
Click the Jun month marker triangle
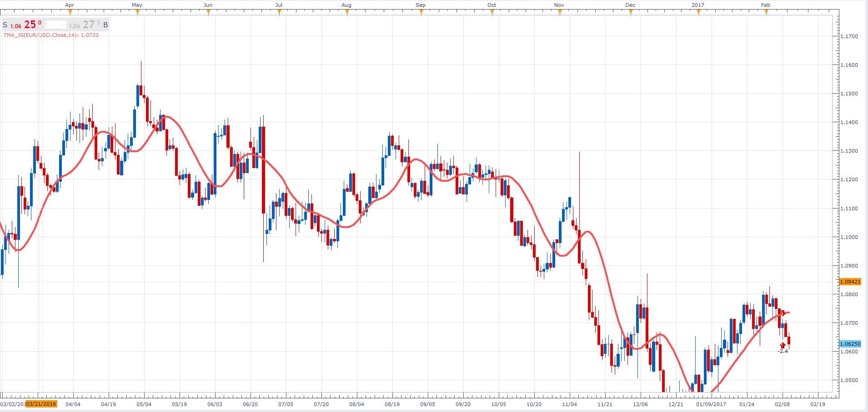click(x=208, y=12)
